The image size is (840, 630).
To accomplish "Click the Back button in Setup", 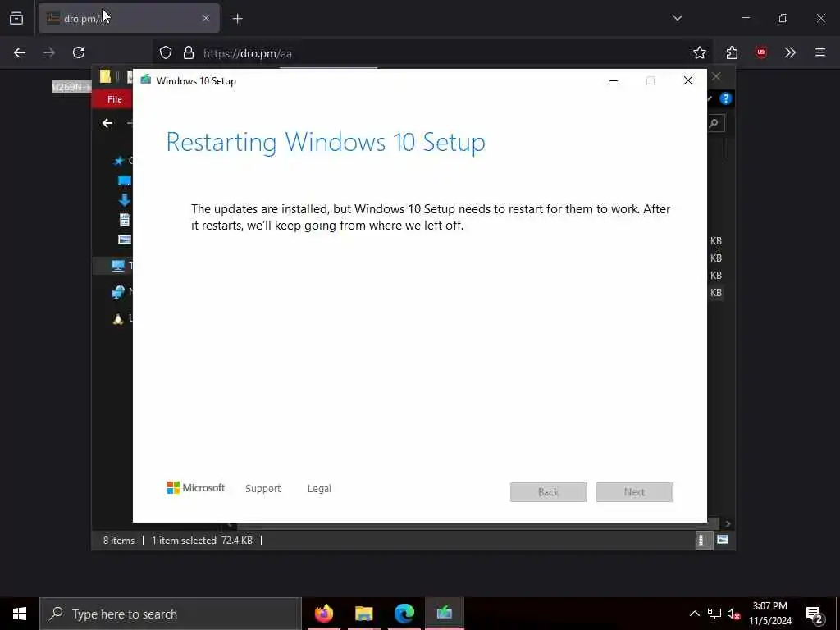I will point(549,492).
